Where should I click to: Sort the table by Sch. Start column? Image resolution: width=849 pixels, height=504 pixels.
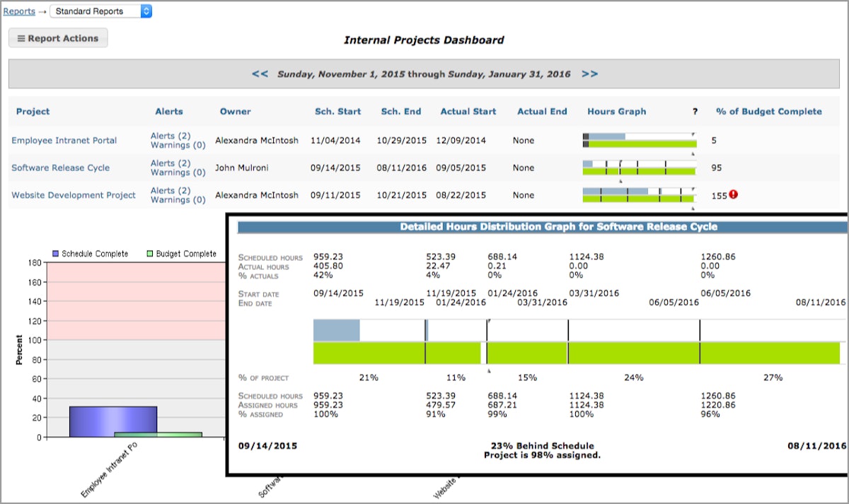pyautogui.click(x=337, y=111)
